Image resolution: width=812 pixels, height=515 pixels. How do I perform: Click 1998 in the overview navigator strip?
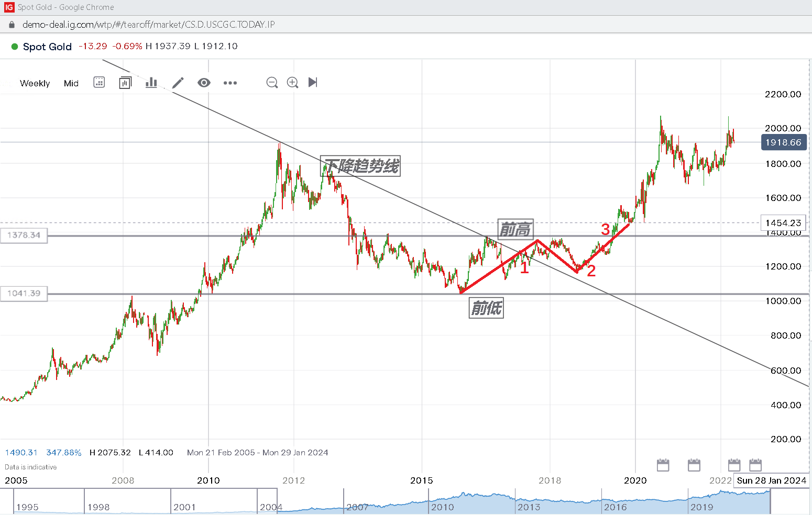click(x=98, y=507)
